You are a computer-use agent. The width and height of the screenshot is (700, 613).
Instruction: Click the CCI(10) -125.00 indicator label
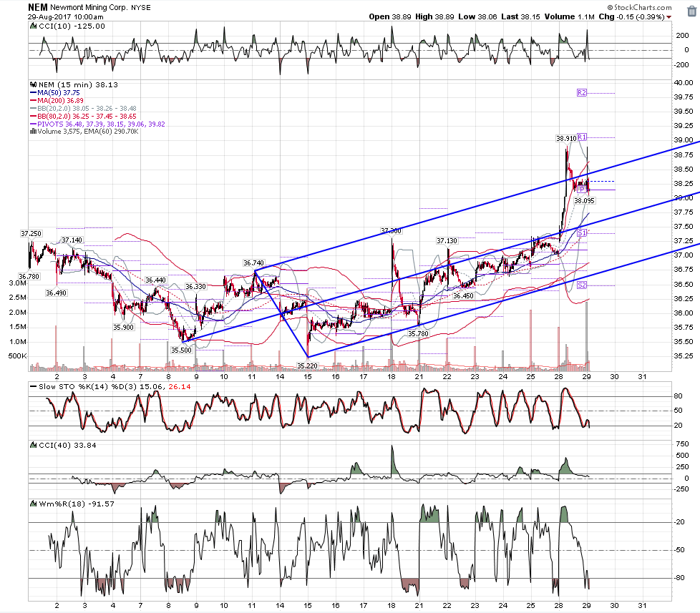click(x=72, y=26)
